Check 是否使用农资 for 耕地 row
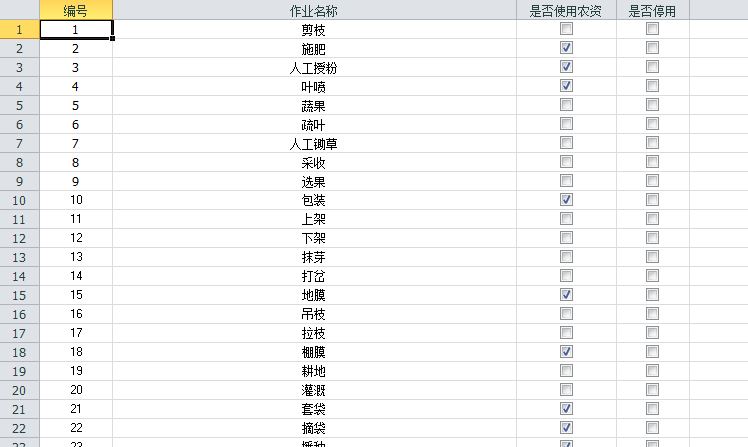 (566, 371)
